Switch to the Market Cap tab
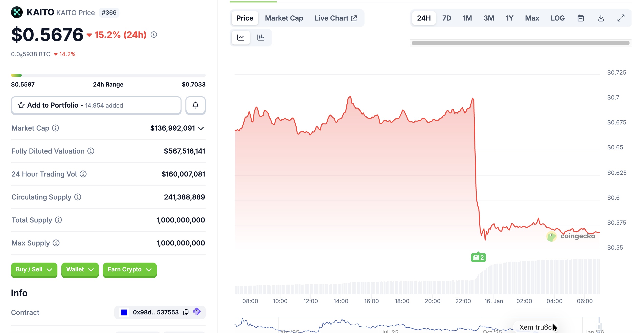 [x=284, y=18]
